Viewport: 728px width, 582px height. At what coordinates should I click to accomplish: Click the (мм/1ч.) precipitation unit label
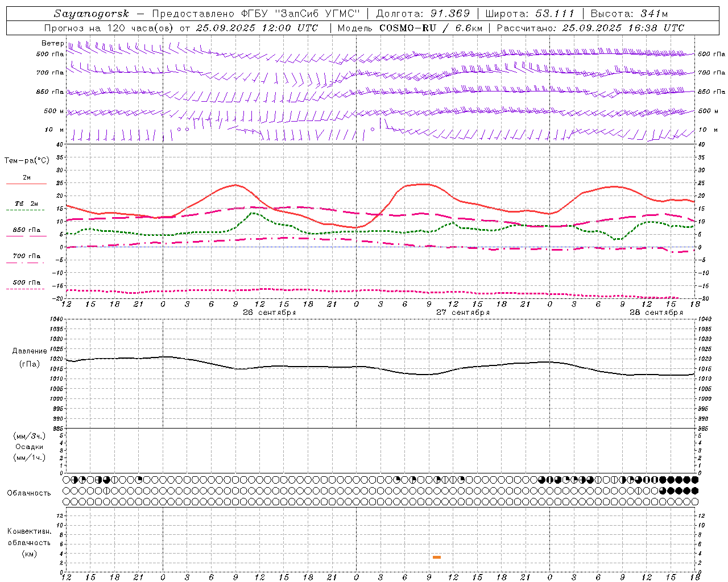(x=30, y=458)
